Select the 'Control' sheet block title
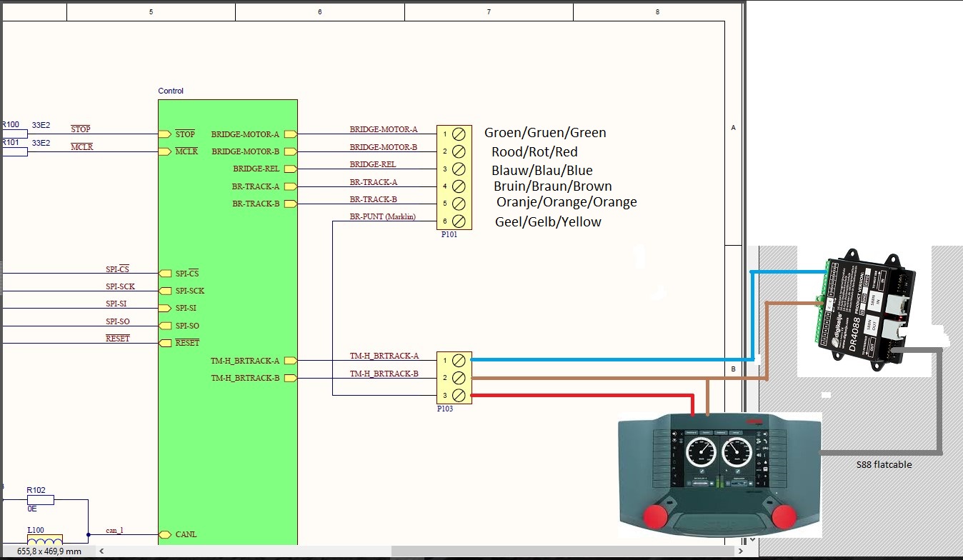The width and height of the screenshot is (963, 560). [x=171, y=91]
